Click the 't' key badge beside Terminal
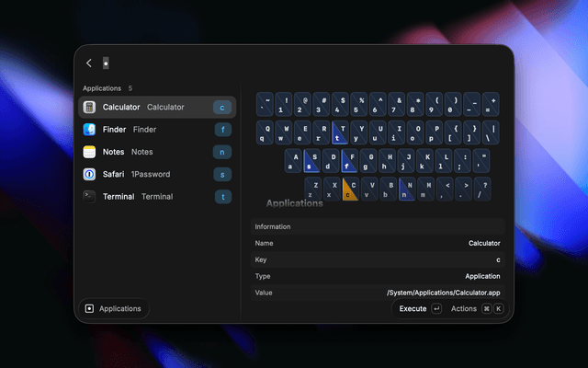 [x=223, y=197]
